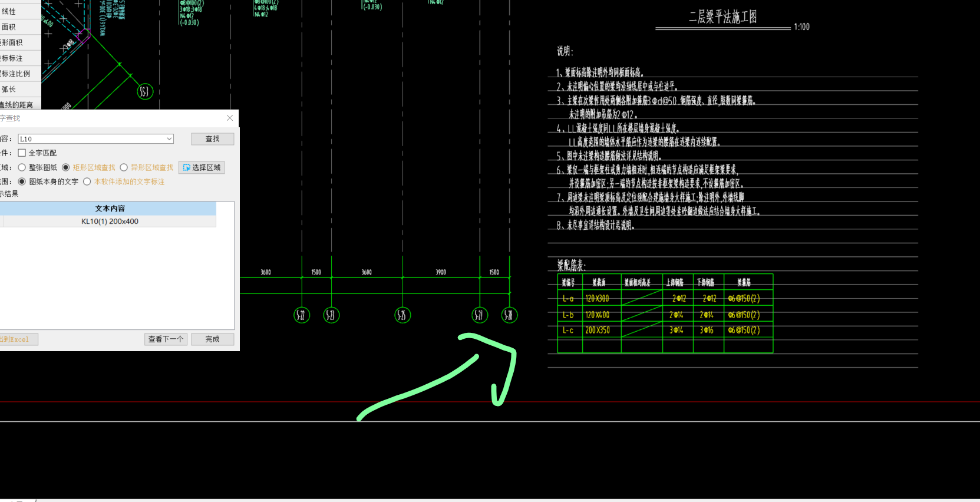Click axis bubble 5-27
Viewport: 980px width, 502px height.
pyautogui.click(x=480, y=315)
